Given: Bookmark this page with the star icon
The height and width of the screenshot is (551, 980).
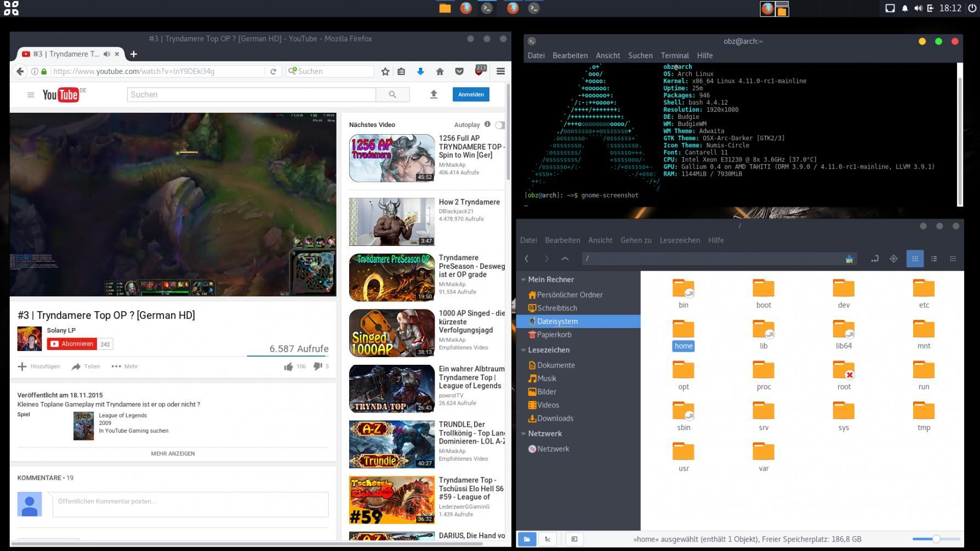Looking at the screenshot, I should pos(385,71).
